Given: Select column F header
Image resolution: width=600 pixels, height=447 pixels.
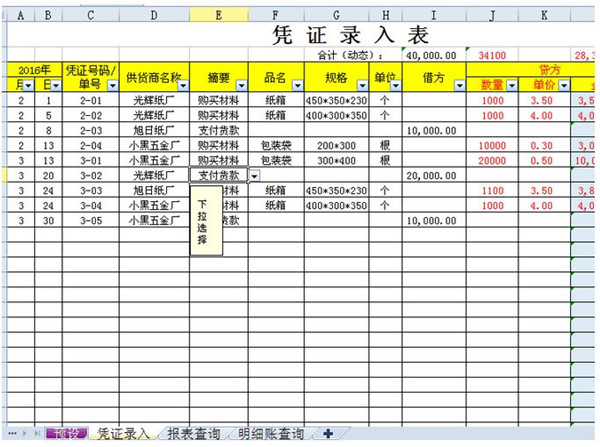Looking at the screenshot, I should click(x=276, y=15).
